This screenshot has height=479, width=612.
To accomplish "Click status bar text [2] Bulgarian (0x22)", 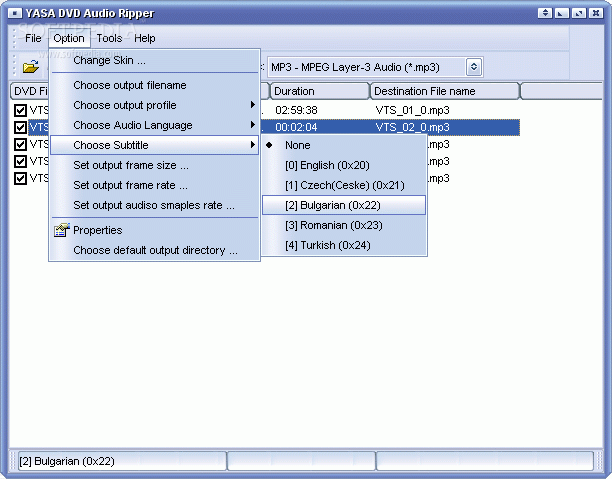I will [67, 461].
